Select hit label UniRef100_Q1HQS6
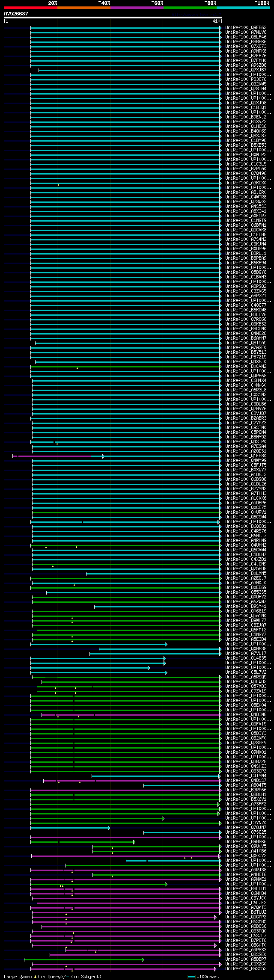 tap(246, 127)
